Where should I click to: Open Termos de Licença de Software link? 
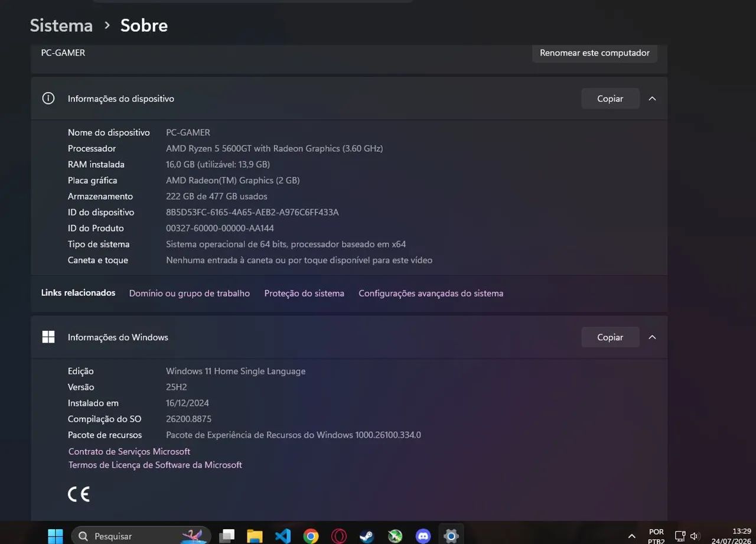pos(155,465)
